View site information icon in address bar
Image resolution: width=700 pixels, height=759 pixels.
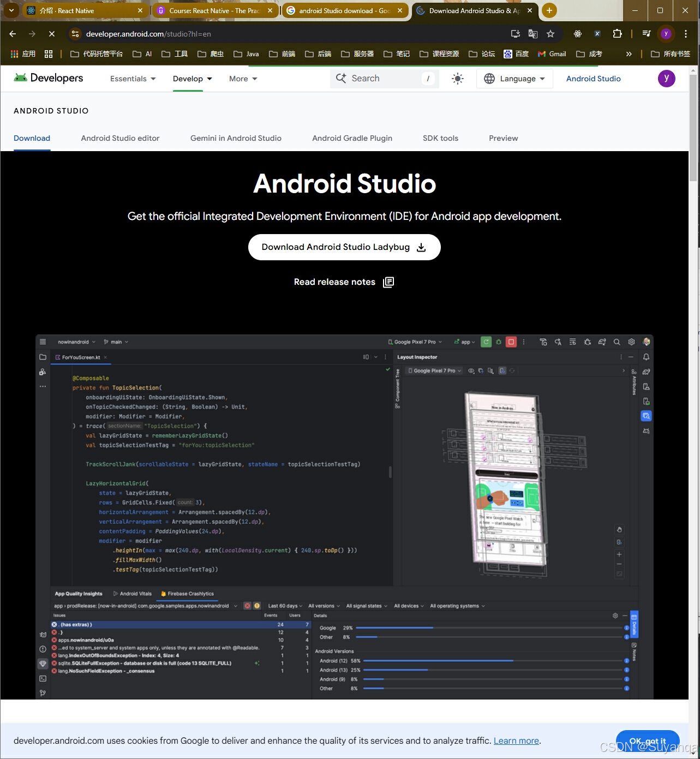tap(75, 34)
